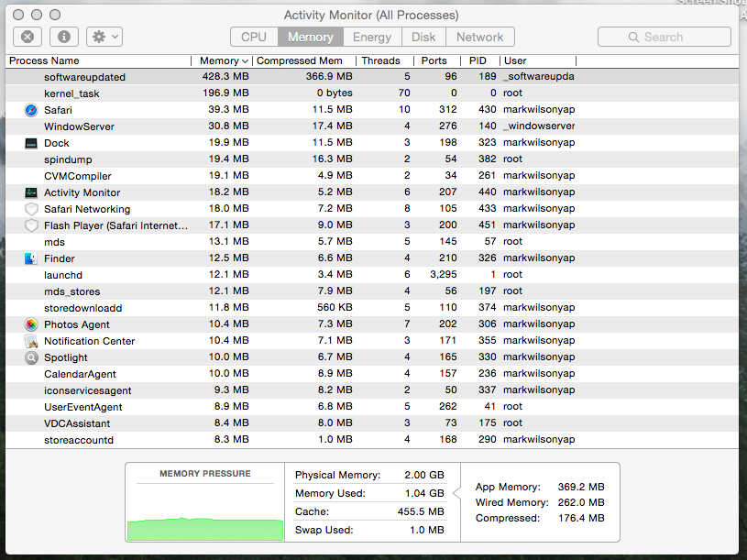Select the mds_stores row

[x=372, y=291]
